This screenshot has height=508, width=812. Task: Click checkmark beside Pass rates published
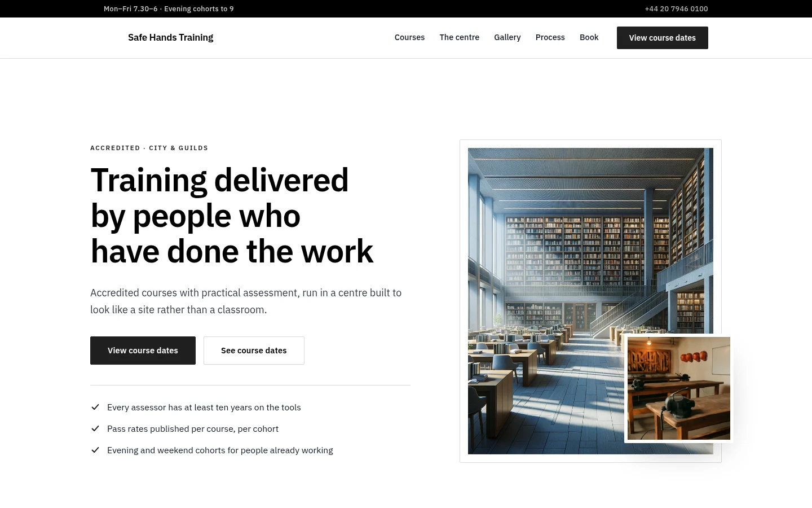click(95, 428)
